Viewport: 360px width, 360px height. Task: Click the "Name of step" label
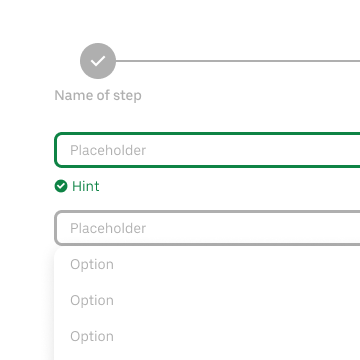(98, 95)
